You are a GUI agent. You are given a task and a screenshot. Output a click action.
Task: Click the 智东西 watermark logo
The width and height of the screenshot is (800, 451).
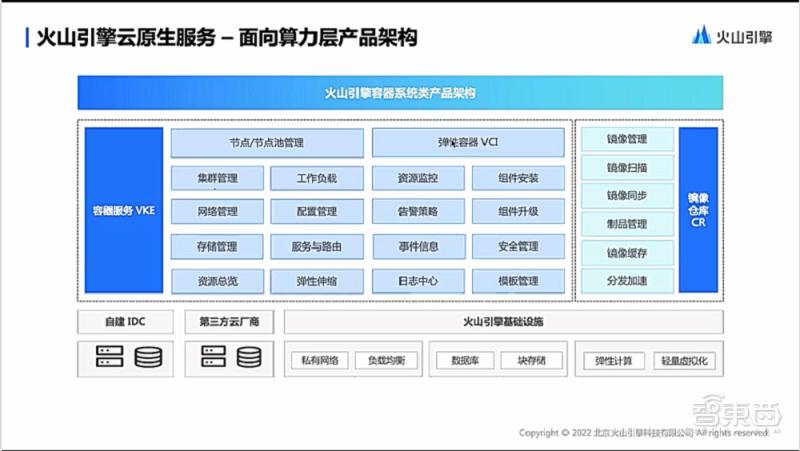click(x=737, y=412)
